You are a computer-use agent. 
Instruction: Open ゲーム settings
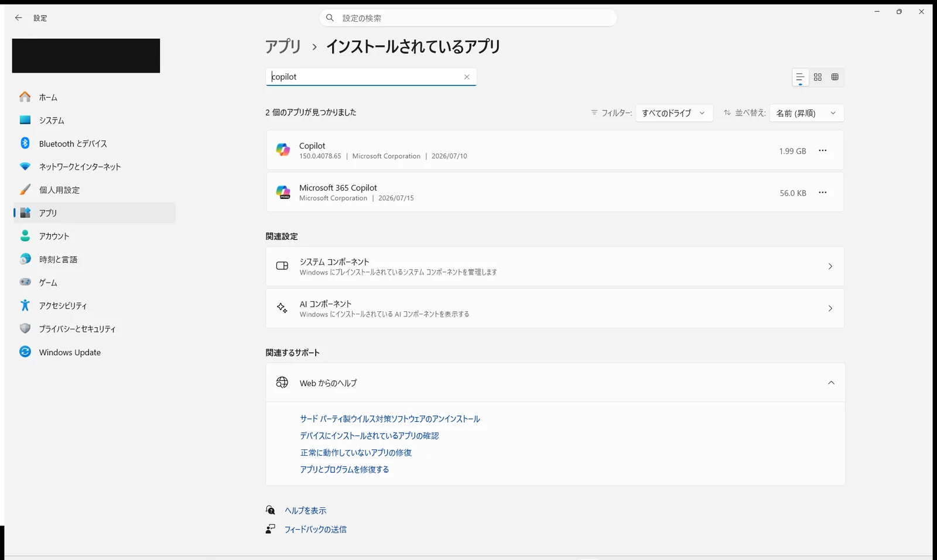(94, 283)
